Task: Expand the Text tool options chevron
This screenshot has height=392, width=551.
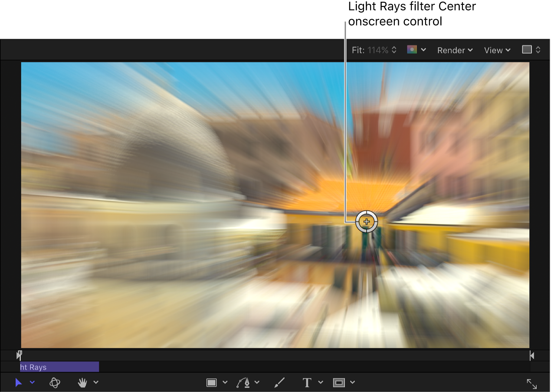Action: pos(321,382)
